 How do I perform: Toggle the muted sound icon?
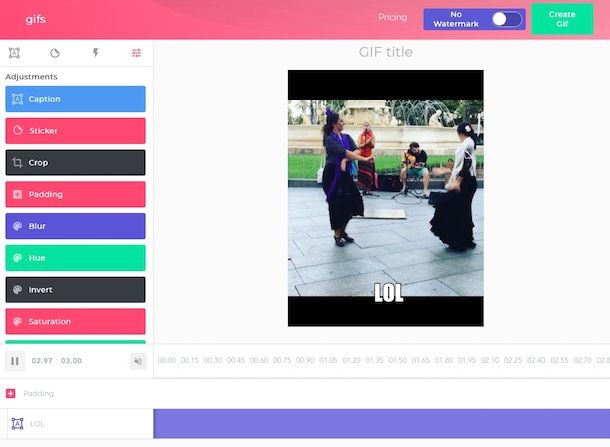tap(138, 361)
